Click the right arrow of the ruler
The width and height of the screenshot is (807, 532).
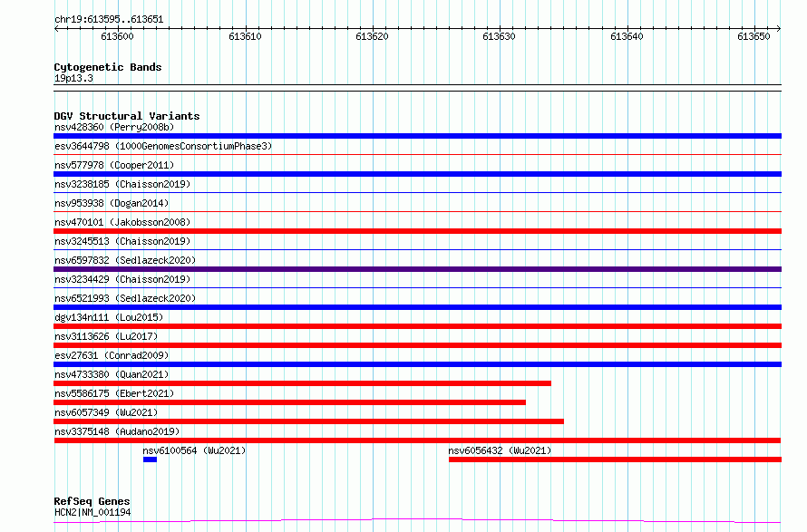779,28
